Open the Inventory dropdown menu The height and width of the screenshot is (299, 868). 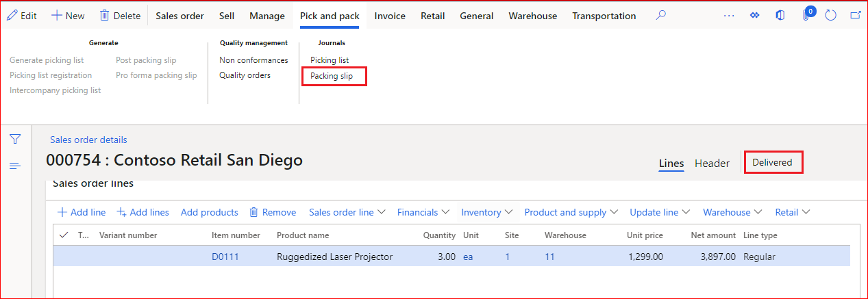coord(486,212)
